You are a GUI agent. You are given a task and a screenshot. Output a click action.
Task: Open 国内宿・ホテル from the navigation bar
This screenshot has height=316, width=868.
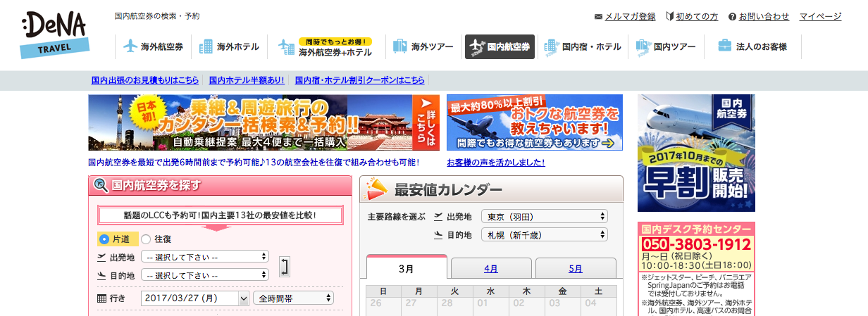coord(583,47)
